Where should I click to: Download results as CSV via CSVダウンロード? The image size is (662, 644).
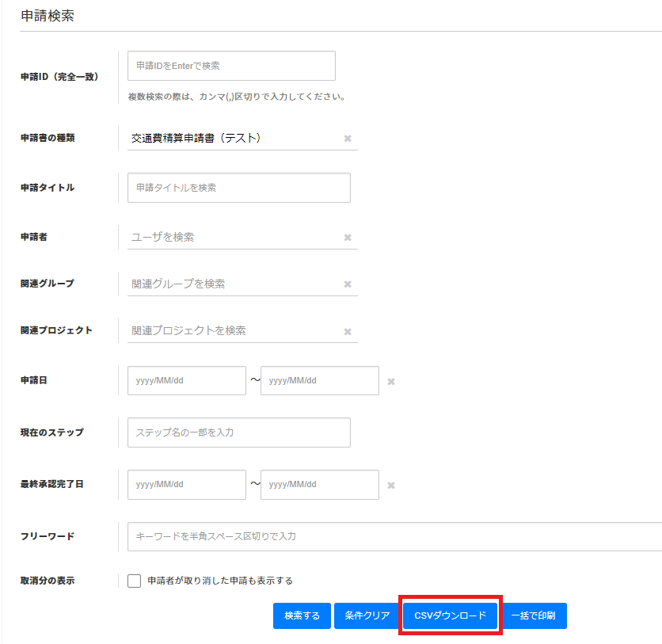click(x=450, y=615)
